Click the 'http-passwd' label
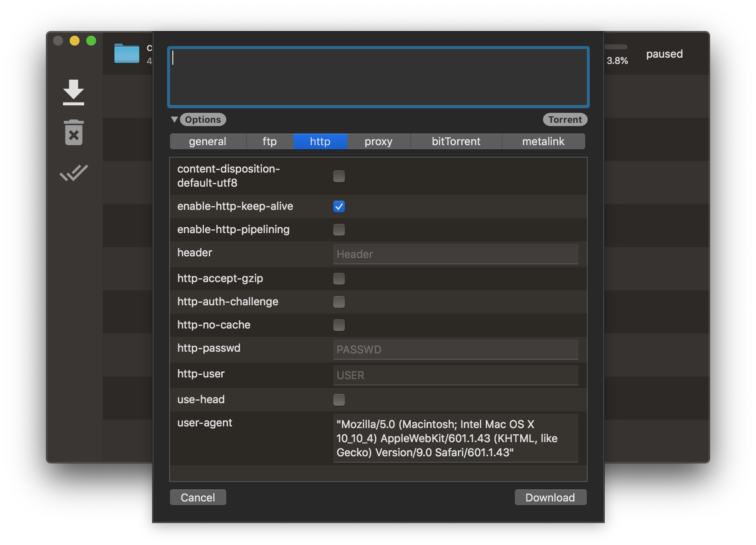Image resolution: width=756 pixels, height=545 pixels. point(209,348)
